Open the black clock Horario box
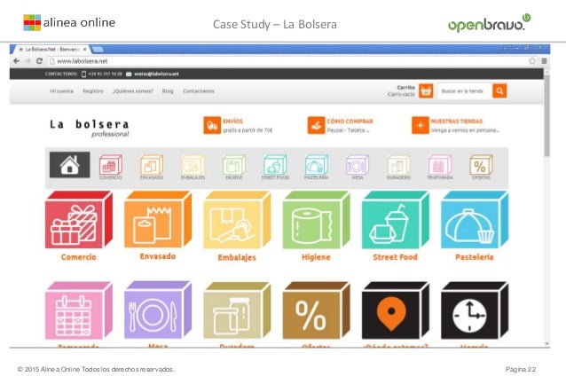Viewport: 566px width, 392px height. pos(475,310)
